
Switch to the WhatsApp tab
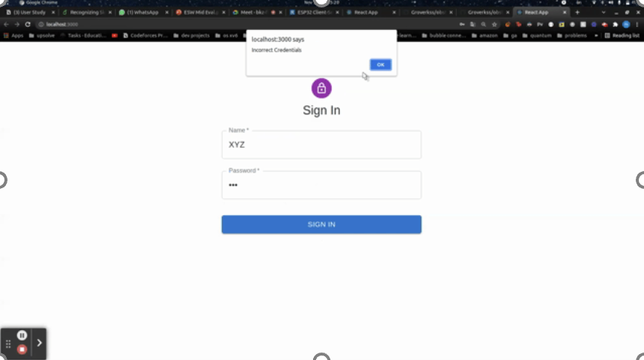pos(143,12)
